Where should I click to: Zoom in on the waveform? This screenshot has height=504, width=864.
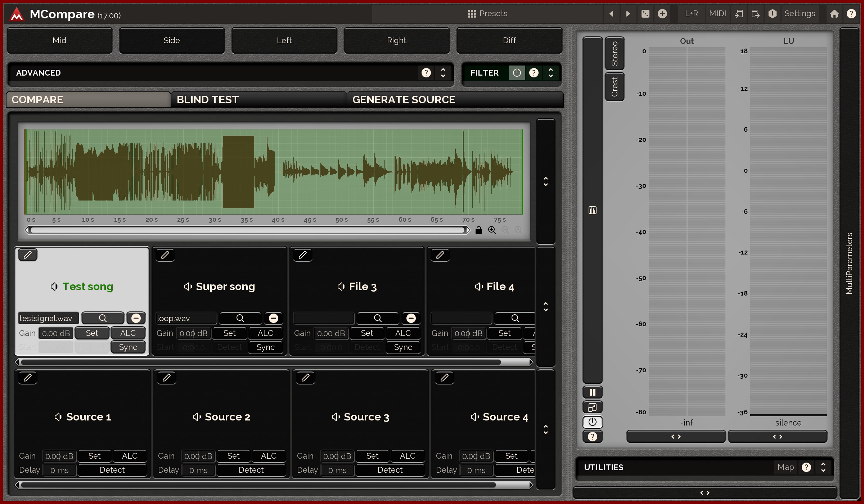point(492,230)
